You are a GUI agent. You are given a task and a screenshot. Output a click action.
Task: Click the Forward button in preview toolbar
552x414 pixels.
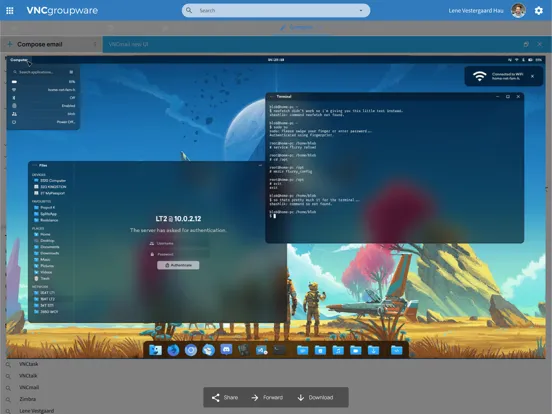coord(267,397)
